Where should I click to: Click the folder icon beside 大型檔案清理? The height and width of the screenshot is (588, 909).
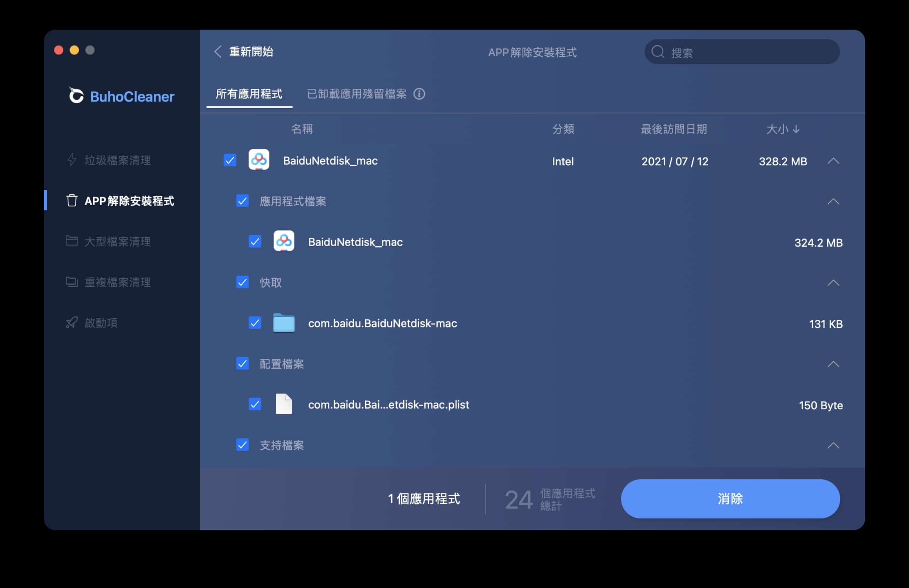pos(72,240)
